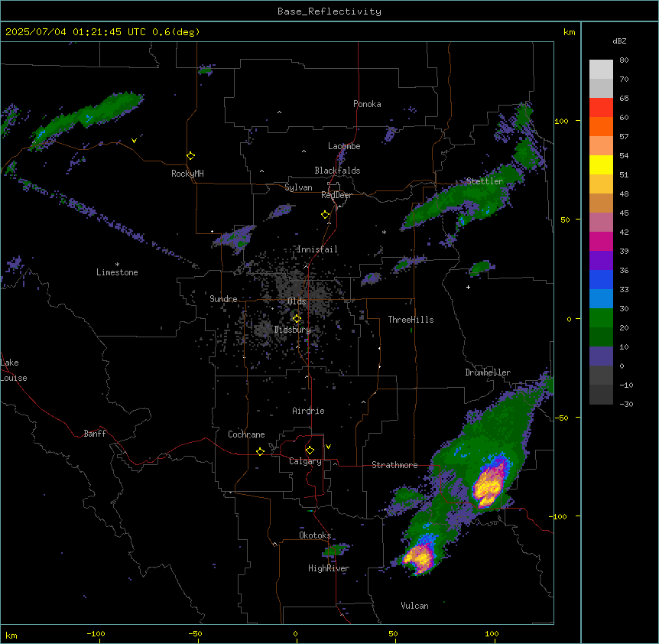659x644 pixels.
Task: Click the asterisk marker east of RedDeer
Action: (384, 232)
